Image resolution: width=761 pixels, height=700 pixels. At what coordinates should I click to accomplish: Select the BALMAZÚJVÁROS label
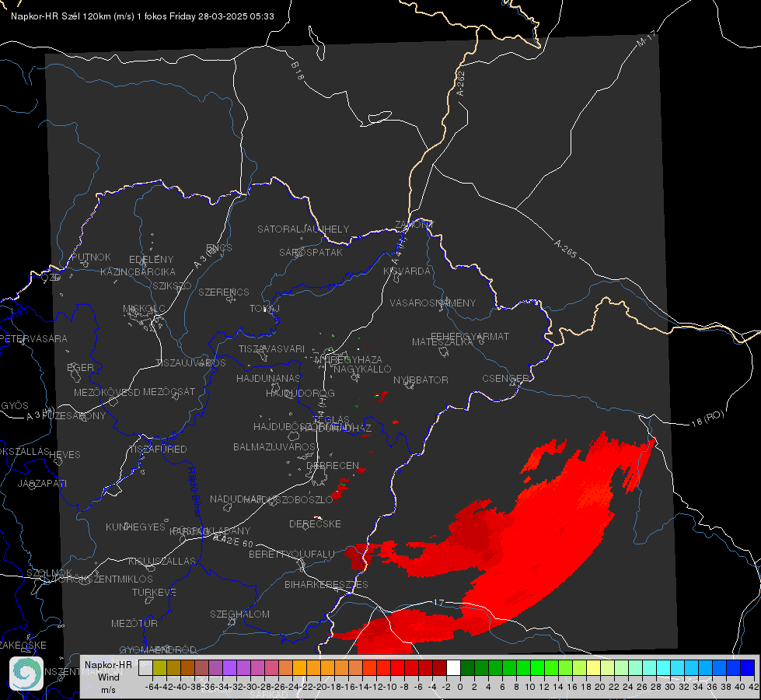click(x=274, y=446)
